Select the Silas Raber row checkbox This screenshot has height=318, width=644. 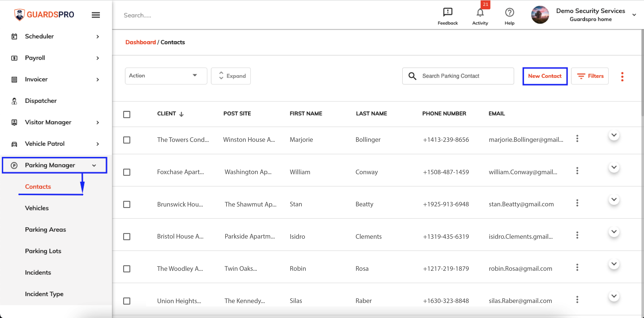pyautogui.click(x=127, y=301)
